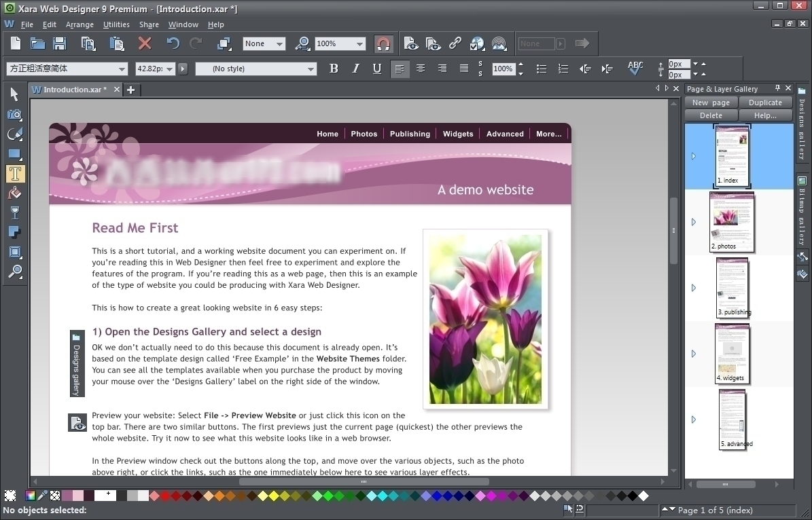Toggle Bold text formatting
The height and width of the screenshot is (520, 812).
pyautogui.click(x=334, y=69)
